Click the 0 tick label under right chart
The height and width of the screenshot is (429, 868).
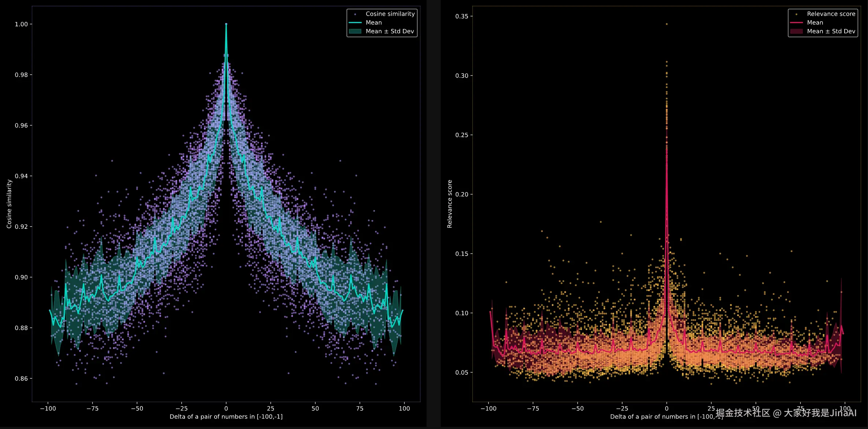667,408
